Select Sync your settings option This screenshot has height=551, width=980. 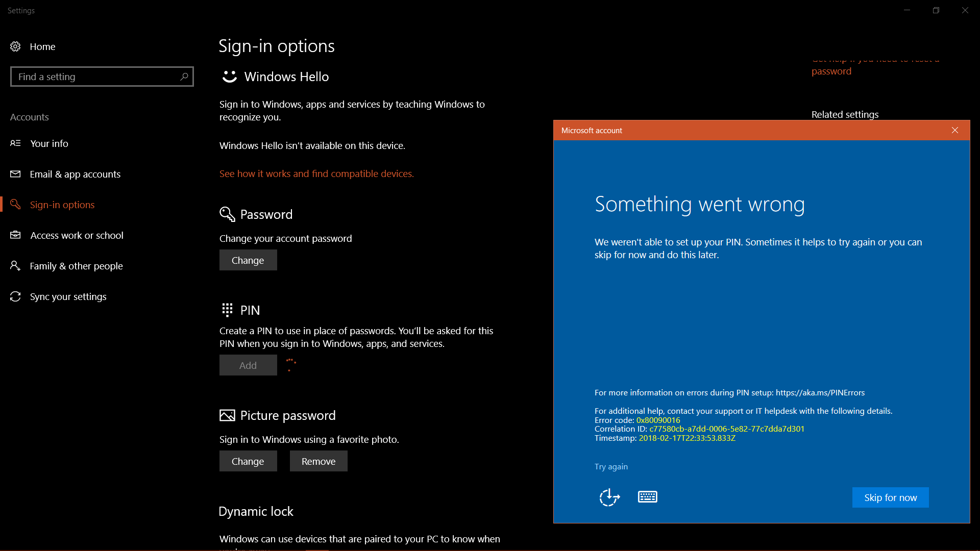pos(67,296)
